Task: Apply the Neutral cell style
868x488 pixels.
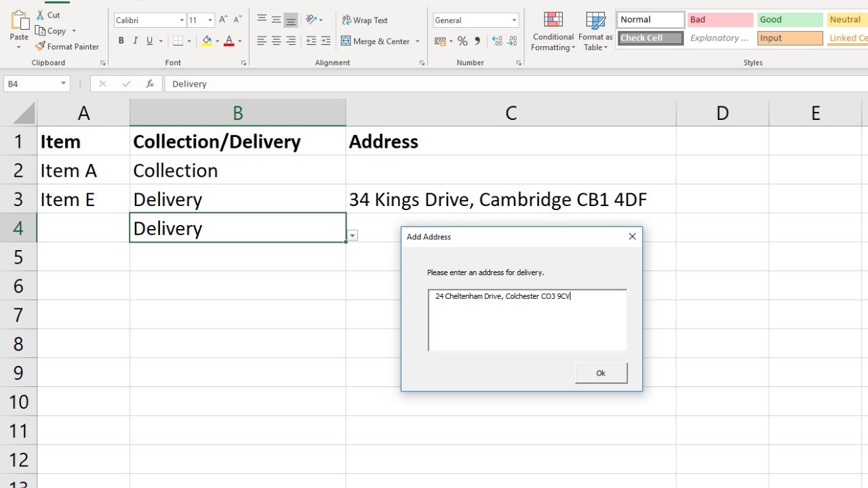Action: click(847, 20)
